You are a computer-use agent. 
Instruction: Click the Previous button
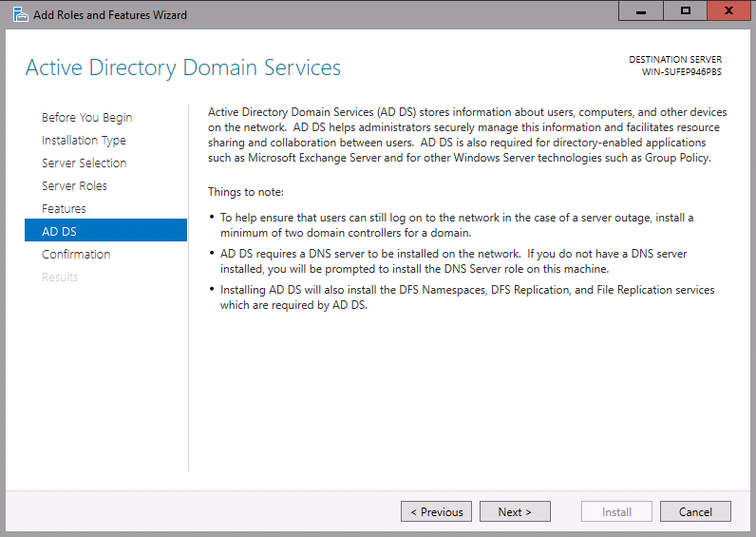[x=436, y=511]
